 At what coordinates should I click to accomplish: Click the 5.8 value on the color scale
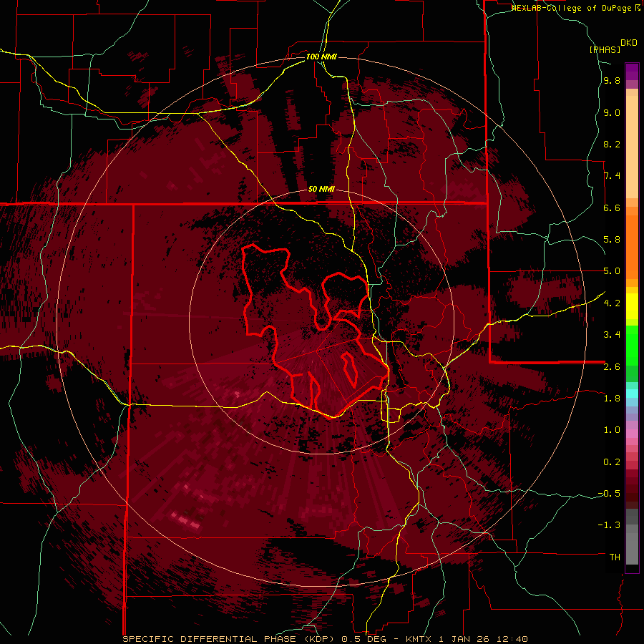612,240
